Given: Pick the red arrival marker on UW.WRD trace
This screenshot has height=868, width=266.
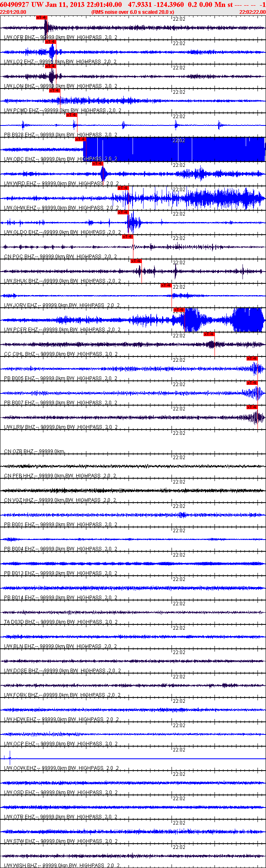Looking at the screenshot, I should 98,164.
